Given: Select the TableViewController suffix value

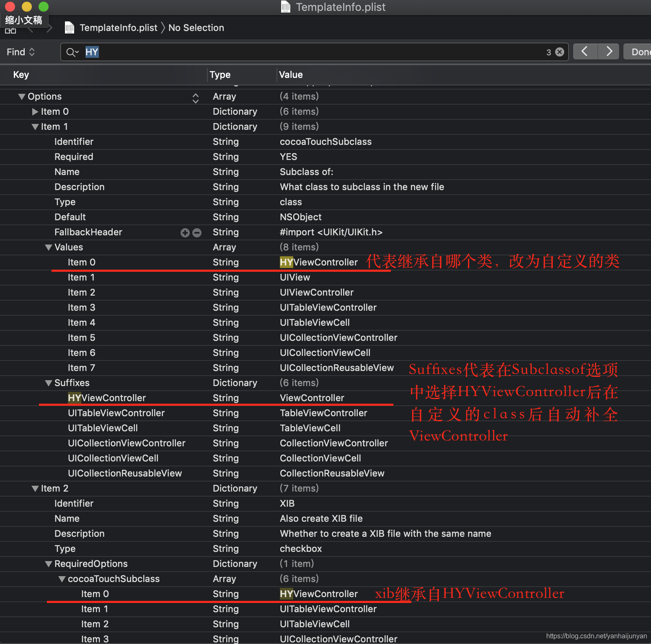Looking at the screenshot, I should [x=323, y=413].
